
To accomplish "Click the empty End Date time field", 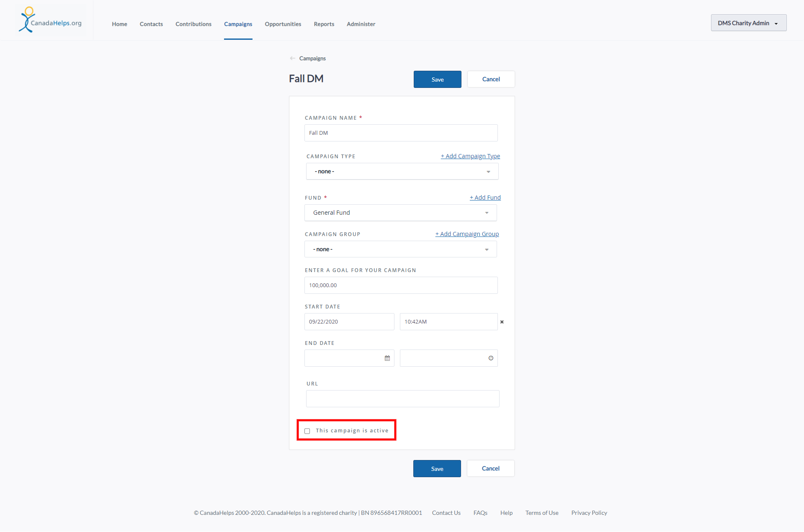I will click(449, 358).
